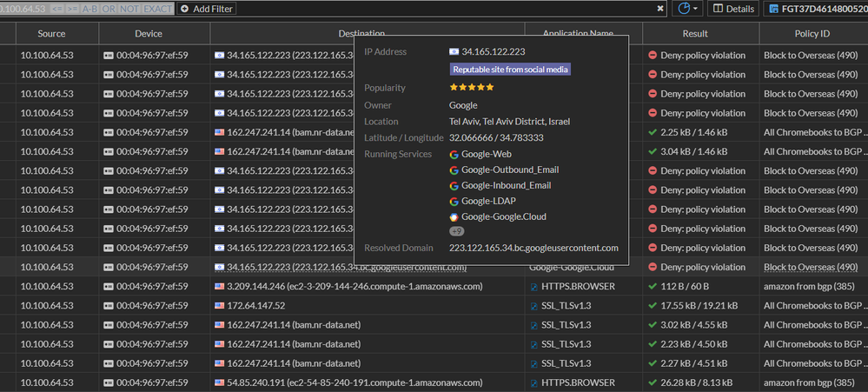Click the app icon for HTTPS.BROWSER in 112 B row
This screenshot has width=868, height=392.
pyautogui.click(x=534, y=287)
